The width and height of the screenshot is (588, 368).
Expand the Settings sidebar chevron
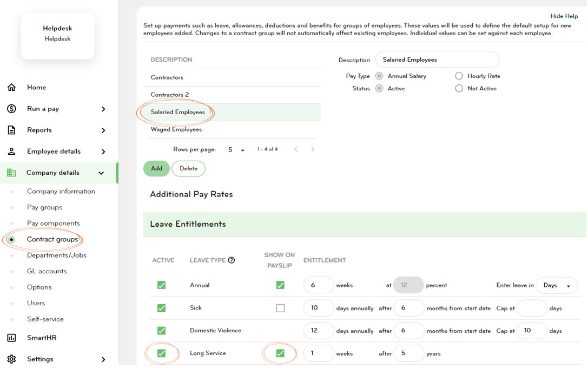pyautogui.click(x=103, y=359)
